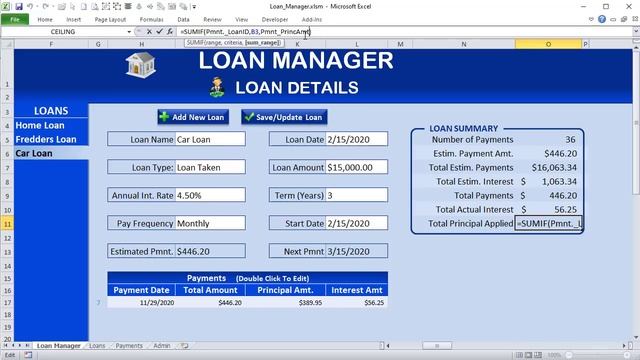Switch to the Admin sheet tab
The image size is (640, 360).
point(162,345)
